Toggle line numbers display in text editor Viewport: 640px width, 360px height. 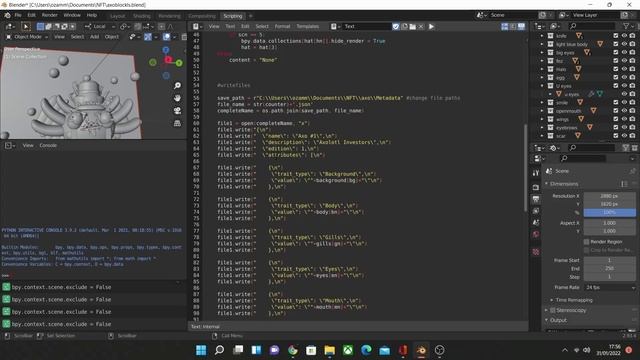[505, 27]
